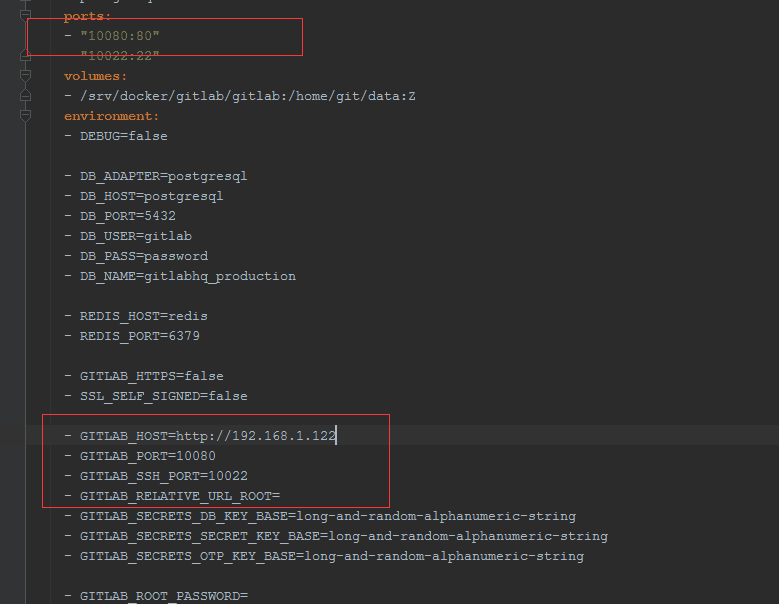The image size is (779, 604).
Task: Click the REDIS_PORT=6379 line
Action: 132,336
